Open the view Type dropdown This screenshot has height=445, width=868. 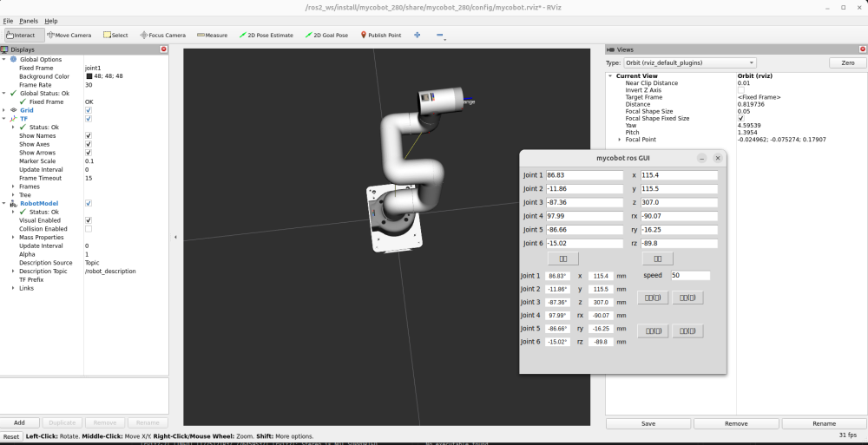pyautogui.click(x=690, y=63)
